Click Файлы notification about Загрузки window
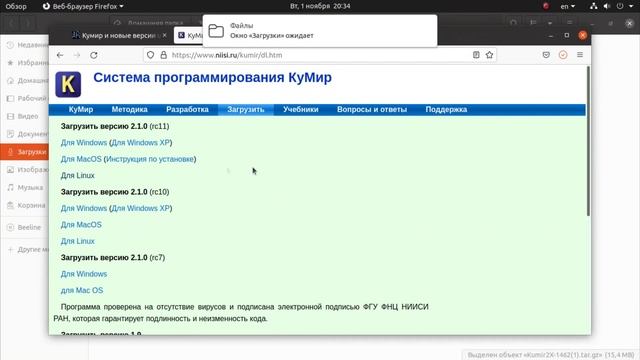 [x=320, y=31]
